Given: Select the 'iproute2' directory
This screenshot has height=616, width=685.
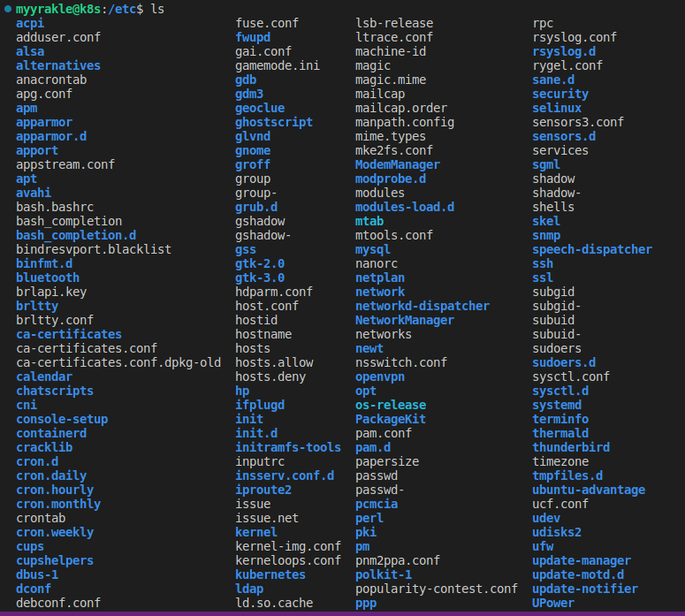Looking at the screenshot, I should tap(263, 490).
